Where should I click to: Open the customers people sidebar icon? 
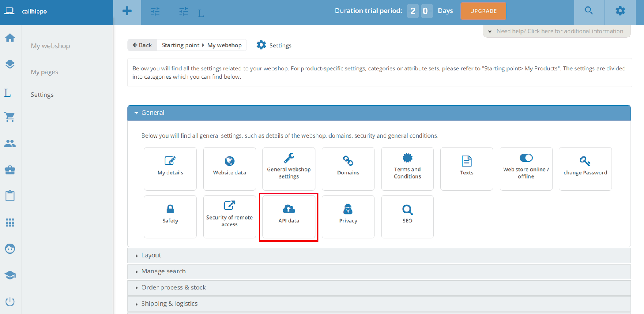point(10,144)
